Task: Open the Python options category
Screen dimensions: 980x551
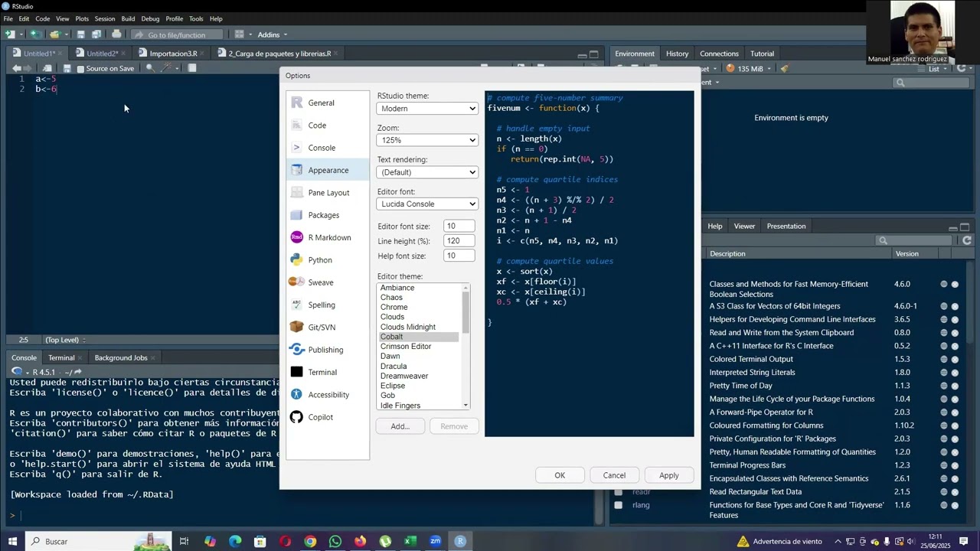Action: point(327,260)
